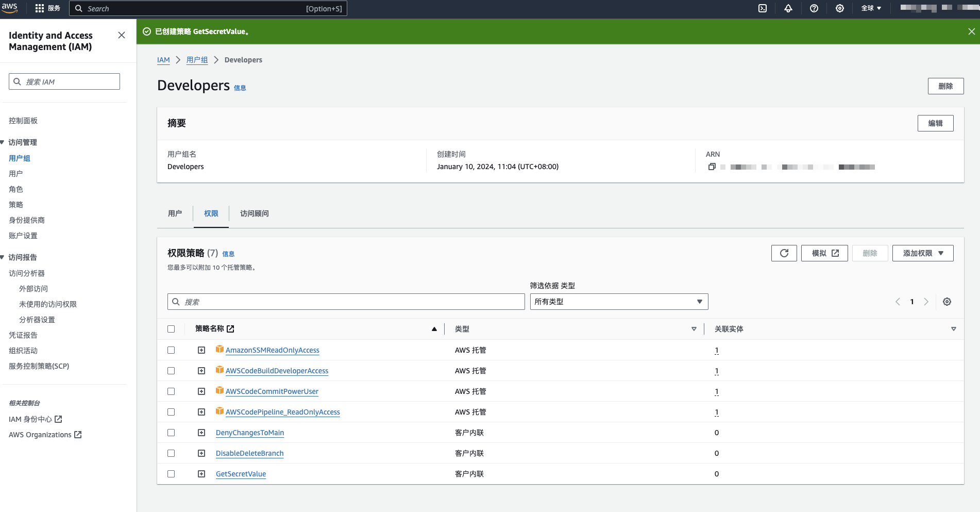This screenshot has width=980, height=512.
Task: Open the 所有类型 type filter dropdown
Action: coord(619,302)
